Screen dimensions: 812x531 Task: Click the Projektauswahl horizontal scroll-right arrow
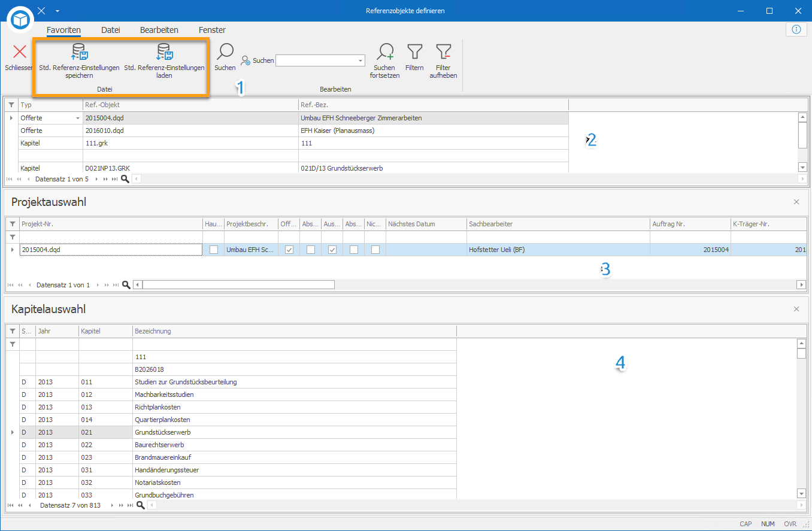[x=802, y=285]
